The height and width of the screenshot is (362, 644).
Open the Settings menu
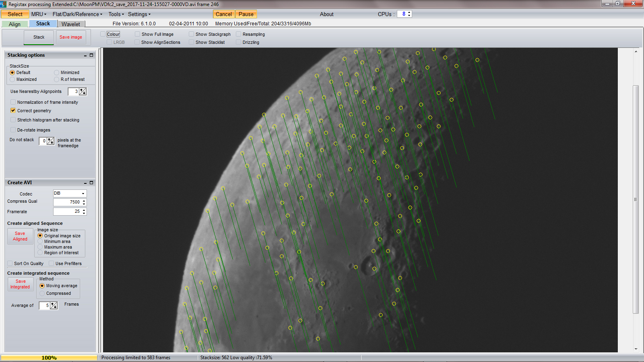click(139, 14)
